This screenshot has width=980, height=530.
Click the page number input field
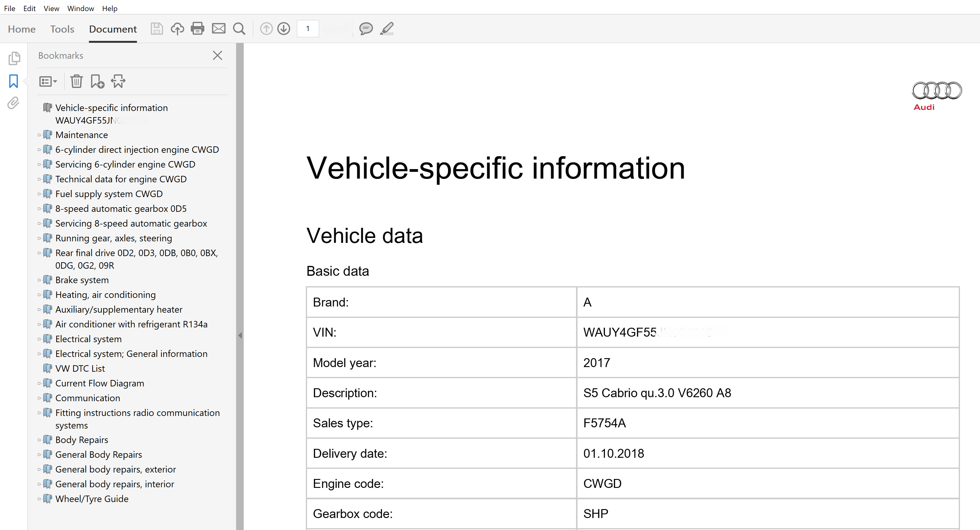coord(308,29)
